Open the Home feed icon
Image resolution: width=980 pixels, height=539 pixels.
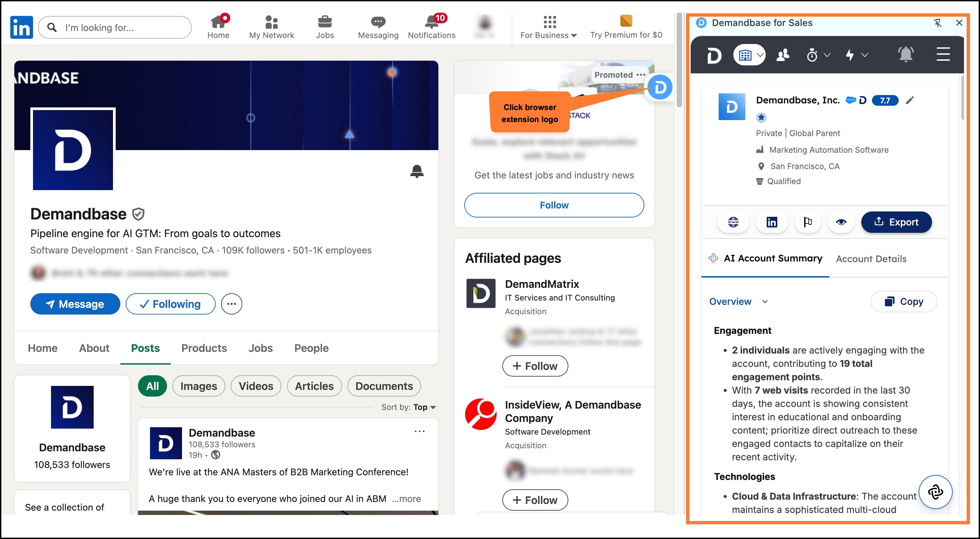[x=218, y=27]
